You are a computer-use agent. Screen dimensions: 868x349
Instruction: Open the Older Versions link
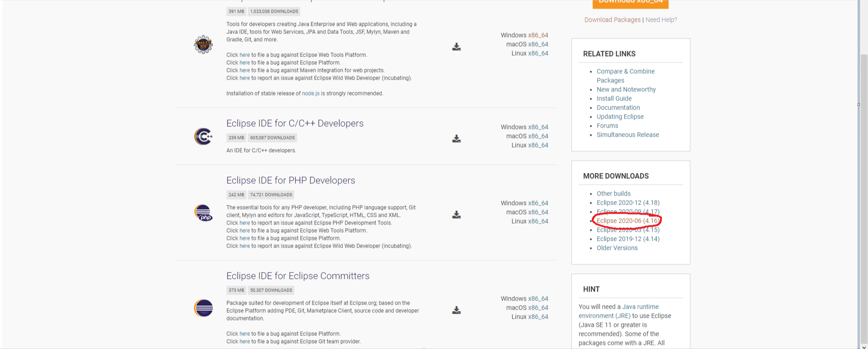click(617, 248)
